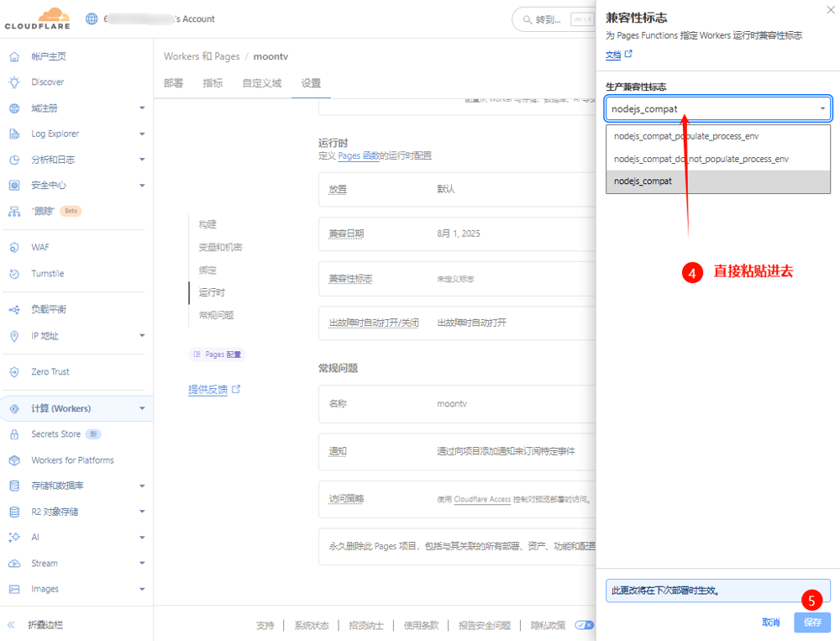Open Zero Trust via its sidebar icon
Image resolution: width=840 pixels, height=641 pixels.
[14, 372]
